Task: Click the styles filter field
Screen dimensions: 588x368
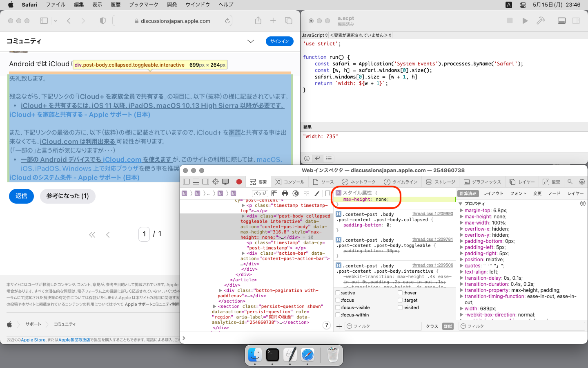Action: click(384, 326)
